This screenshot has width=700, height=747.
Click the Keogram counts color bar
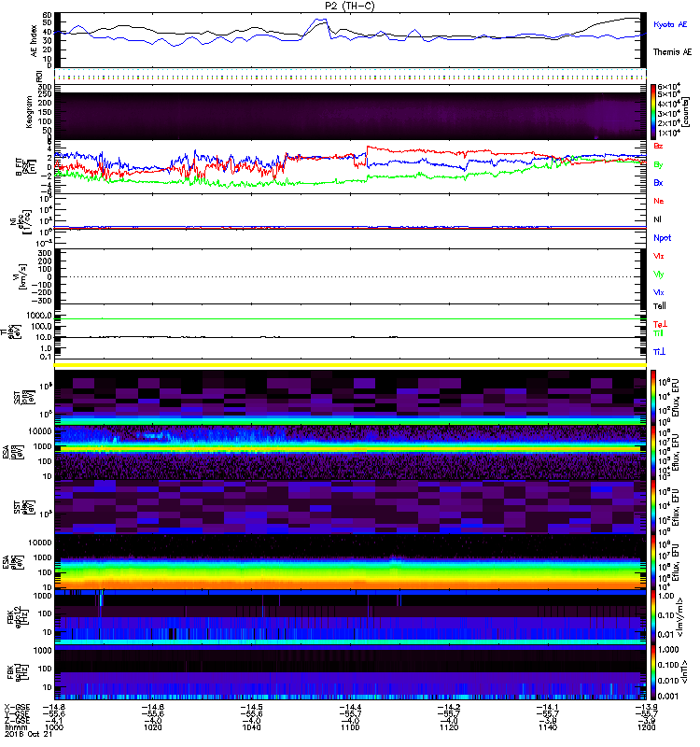pos(653,112)
